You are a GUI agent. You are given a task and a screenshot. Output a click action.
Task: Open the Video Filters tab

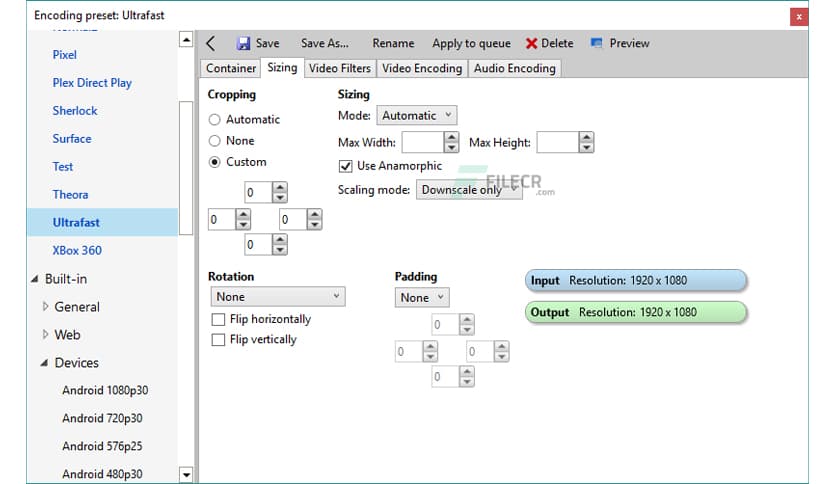coord(340,68)
